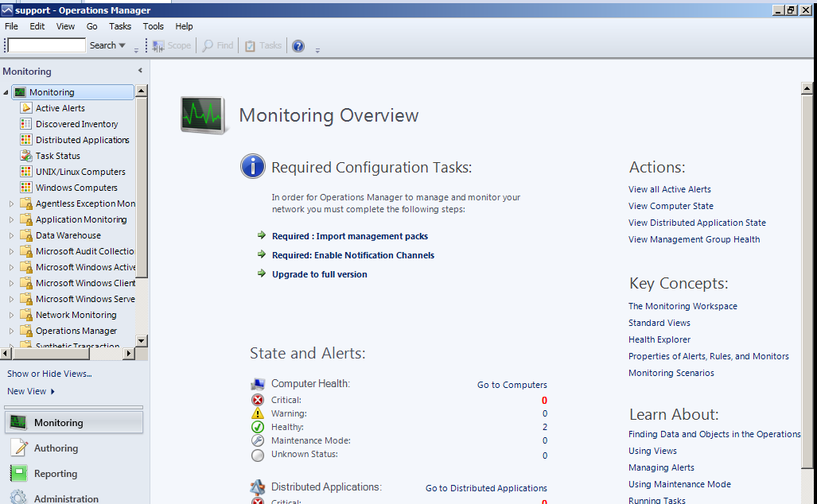
Task: Click View Management Group Health link
Action: tap(694, 239)
